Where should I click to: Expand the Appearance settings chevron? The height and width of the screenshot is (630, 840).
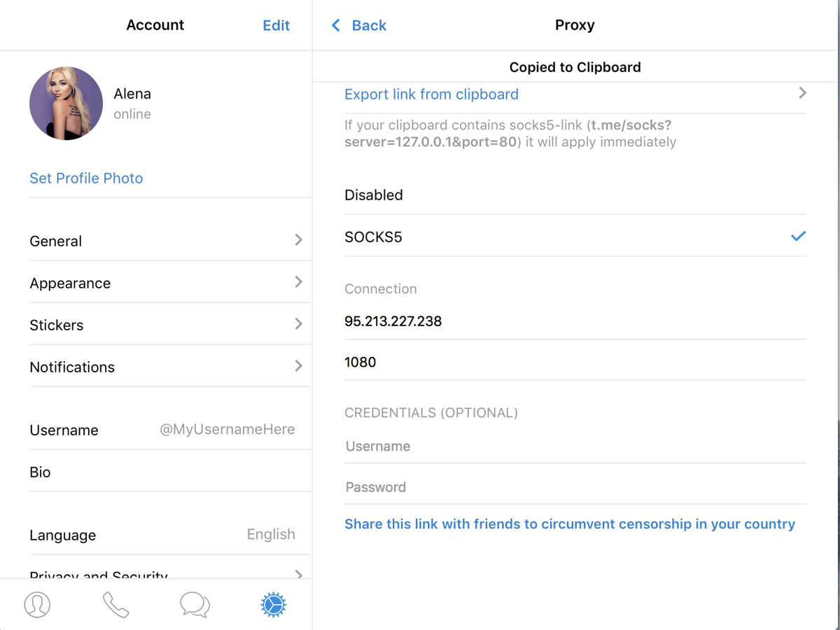299,282
